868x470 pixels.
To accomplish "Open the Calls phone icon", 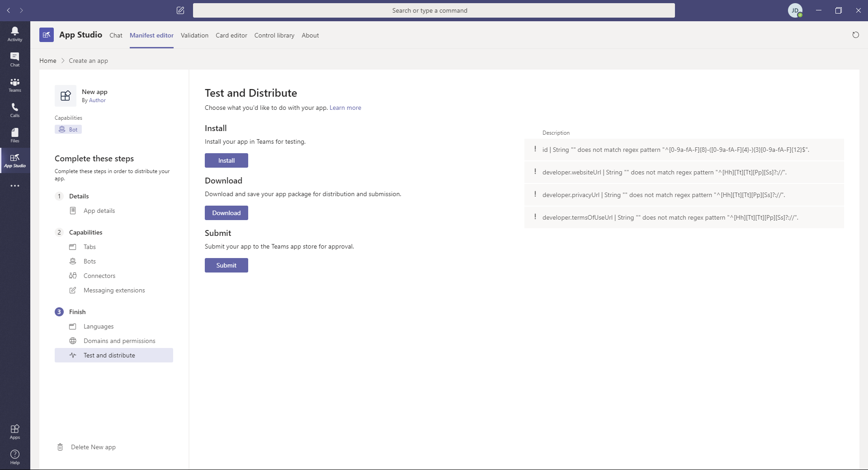I will [15, 110].
